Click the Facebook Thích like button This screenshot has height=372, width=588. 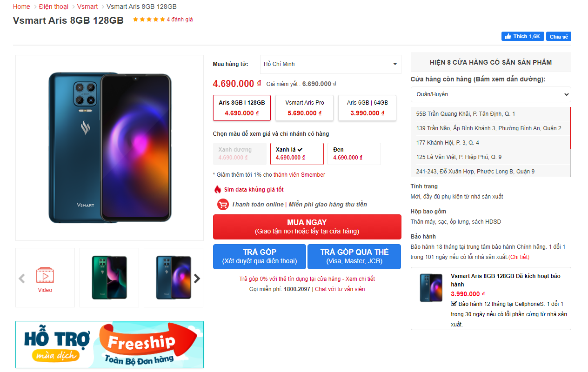(522, 36)
